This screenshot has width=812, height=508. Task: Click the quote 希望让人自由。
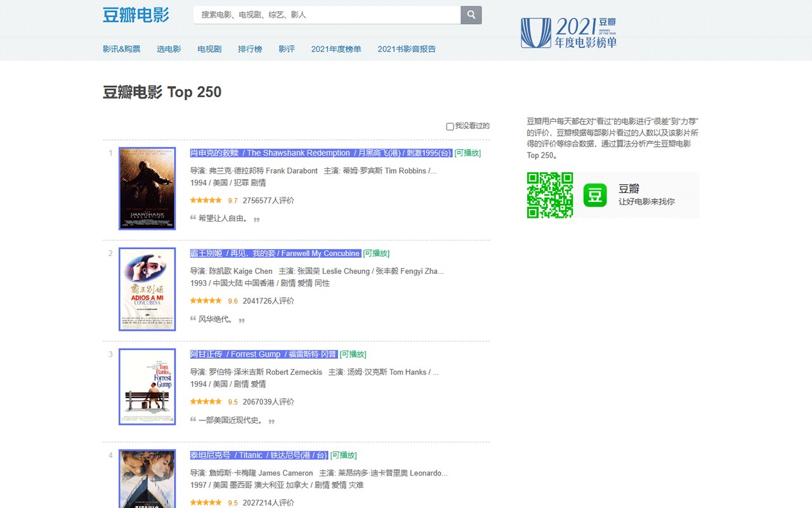point(223,218)
